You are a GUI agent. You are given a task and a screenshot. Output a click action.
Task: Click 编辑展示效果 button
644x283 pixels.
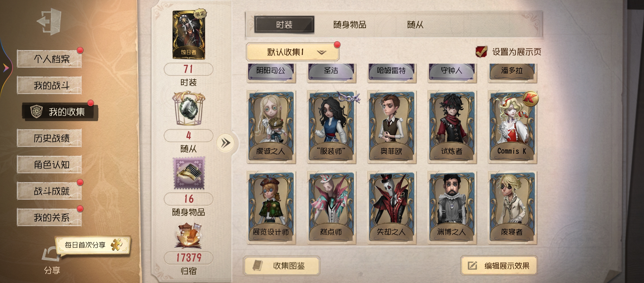(499, 266)
